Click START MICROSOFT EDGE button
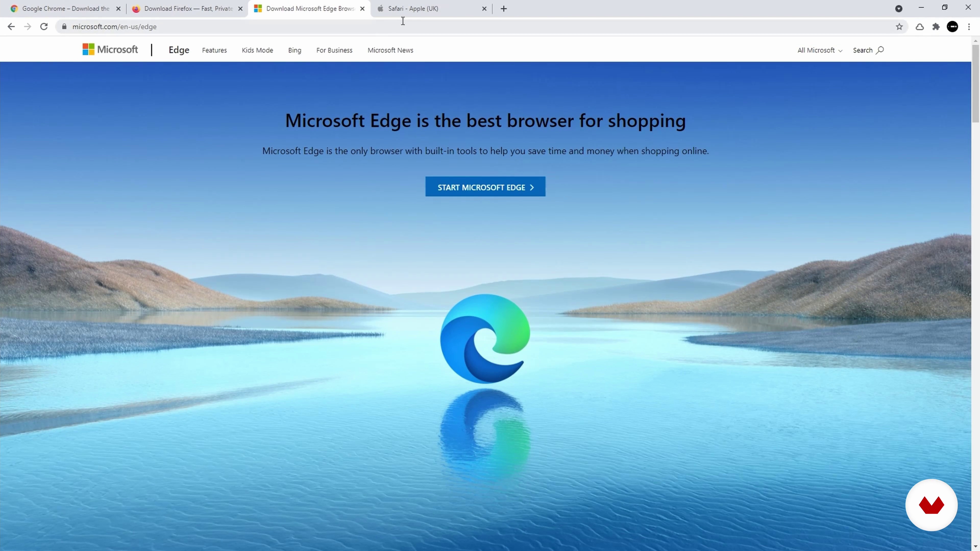The height and width of the screenshot is (551, 980). [485, 187]
